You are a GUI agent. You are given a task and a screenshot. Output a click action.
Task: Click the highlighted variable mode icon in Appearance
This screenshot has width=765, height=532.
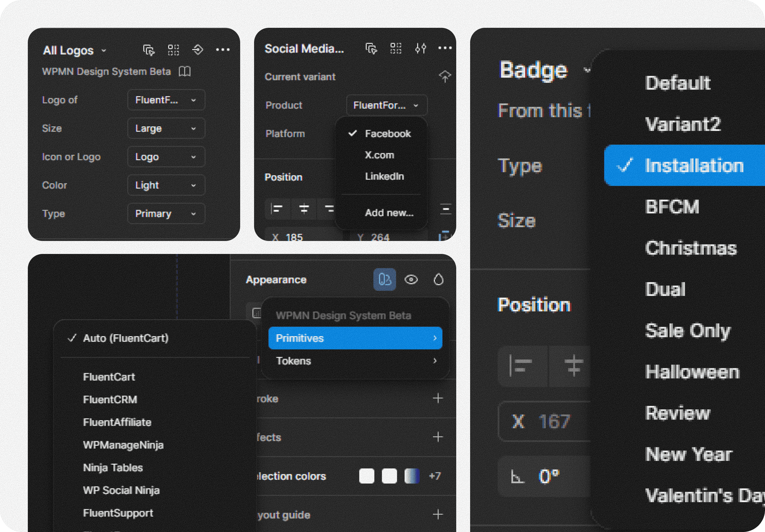[385, 280]
